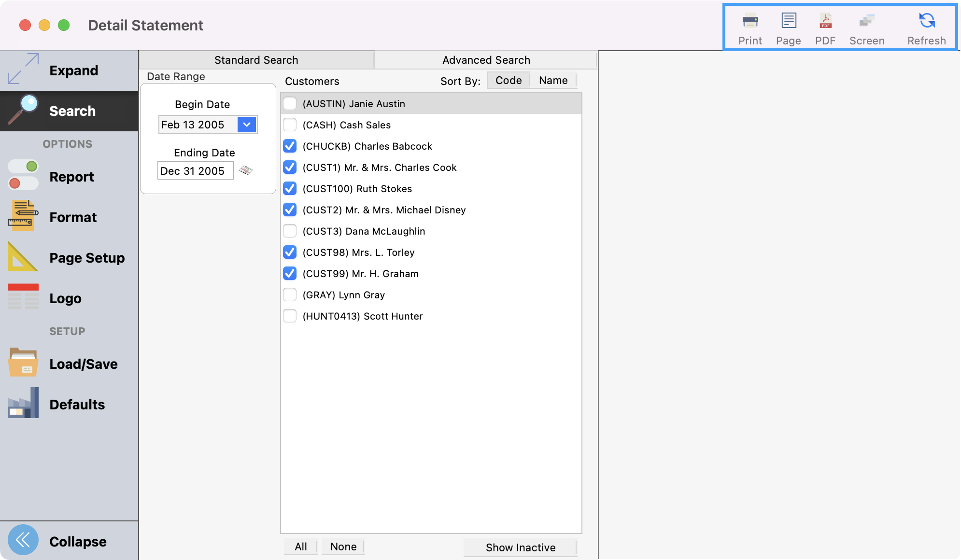Select the Standard Search tab
961x560 pixels.
[255, 59]
